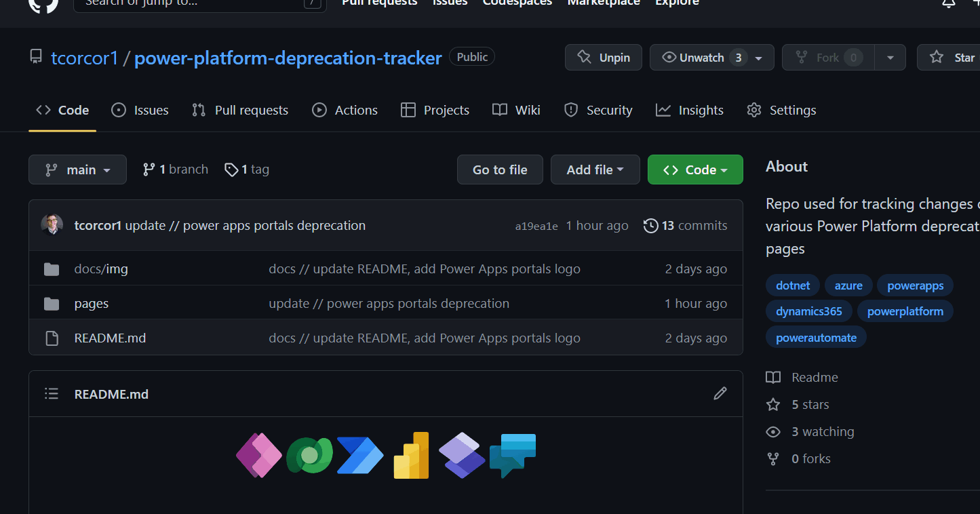980x514 pixels.
Task: Open the Wiki tab
Action: coord(517,110)
